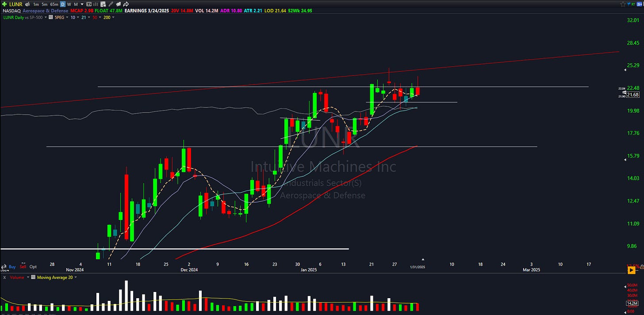The image size is (644, 315).
Task: Click the gray icon right of LUNR ticker
Action: pyautogui.click(x=27, y=4)
